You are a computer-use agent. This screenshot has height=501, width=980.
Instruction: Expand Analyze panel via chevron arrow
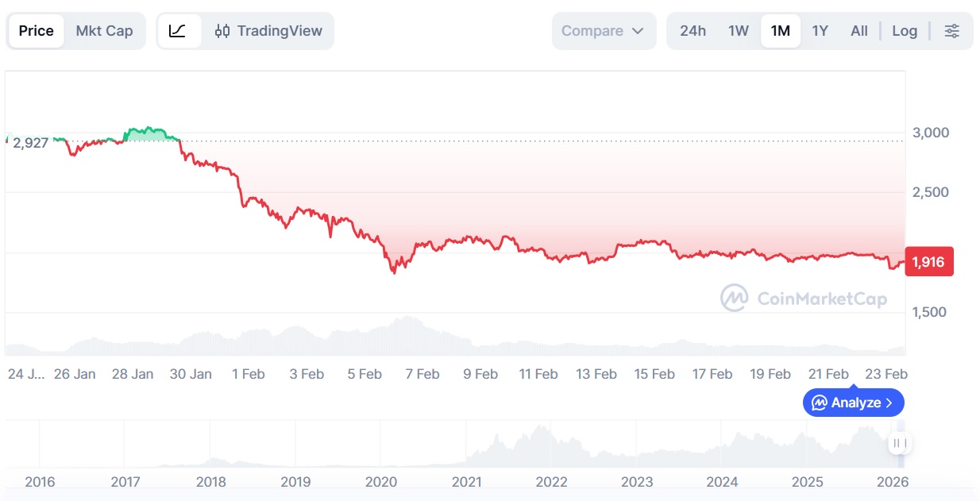coord(889,403)
